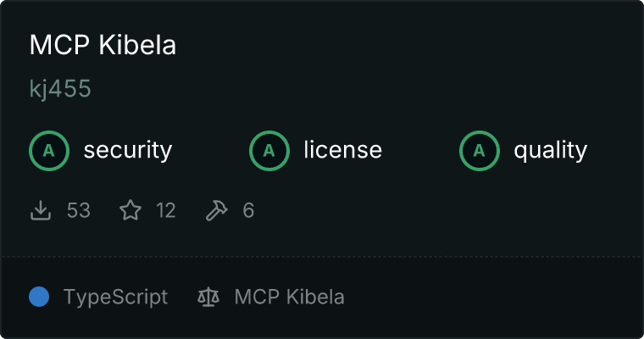Screen dimensions: 644x339
Task: Click the security grade A badge
Action: 49,151
